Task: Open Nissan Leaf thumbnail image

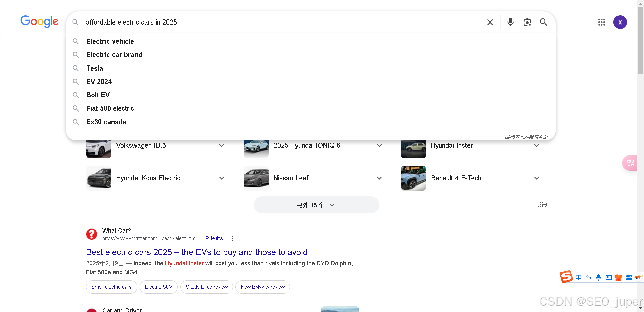Action: coord(256,178)
